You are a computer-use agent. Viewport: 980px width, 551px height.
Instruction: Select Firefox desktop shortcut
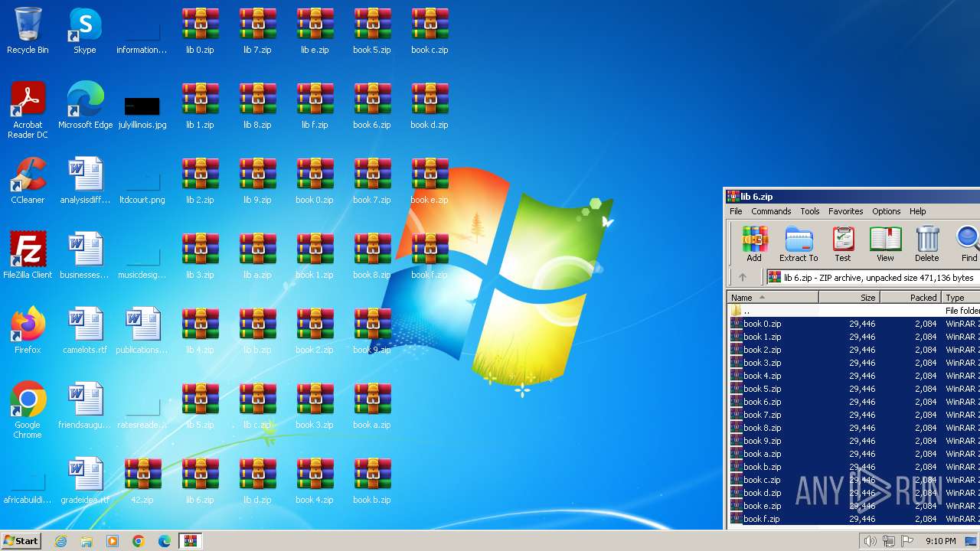pyautogui.click(x=28, y=331)
